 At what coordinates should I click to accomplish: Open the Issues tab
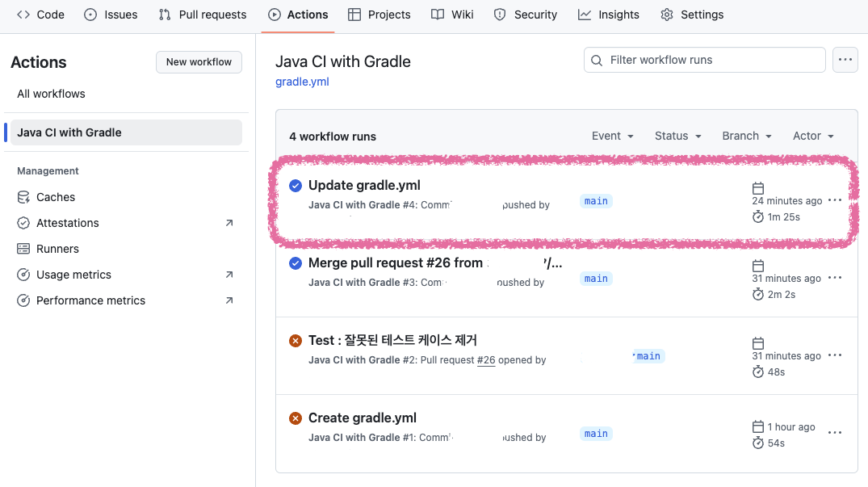[110, 15]
